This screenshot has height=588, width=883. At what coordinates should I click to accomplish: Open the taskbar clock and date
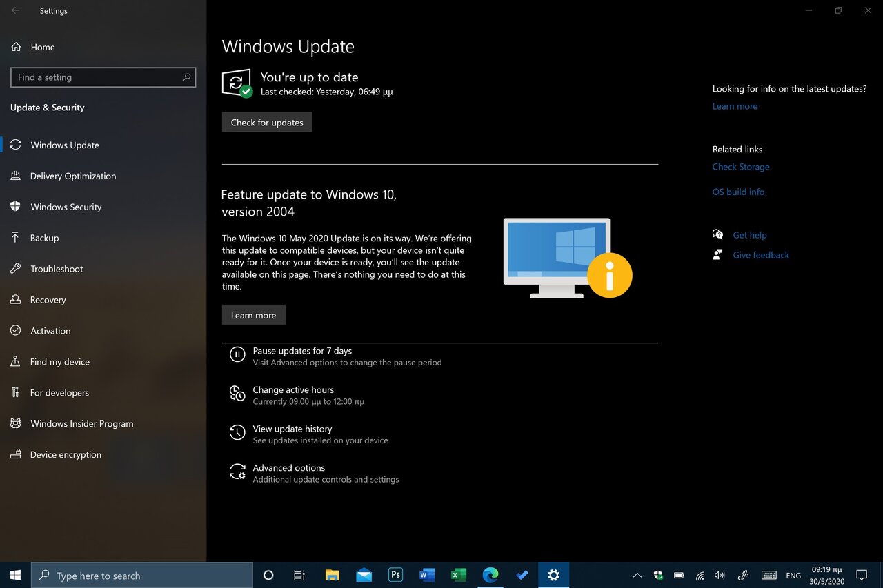[828, 576]
